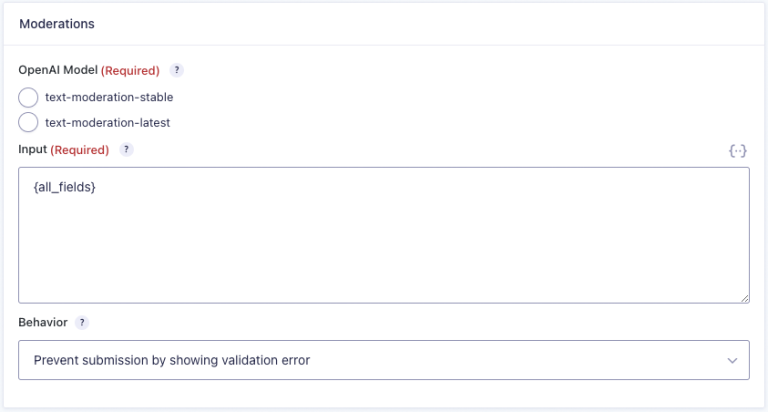
Task: Open the merge tags curly-brace icon
Action: [x=738, y=151]
